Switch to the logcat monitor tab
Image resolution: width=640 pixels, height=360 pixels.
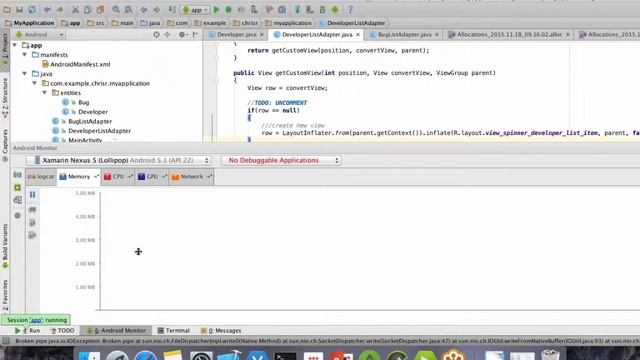41,177
